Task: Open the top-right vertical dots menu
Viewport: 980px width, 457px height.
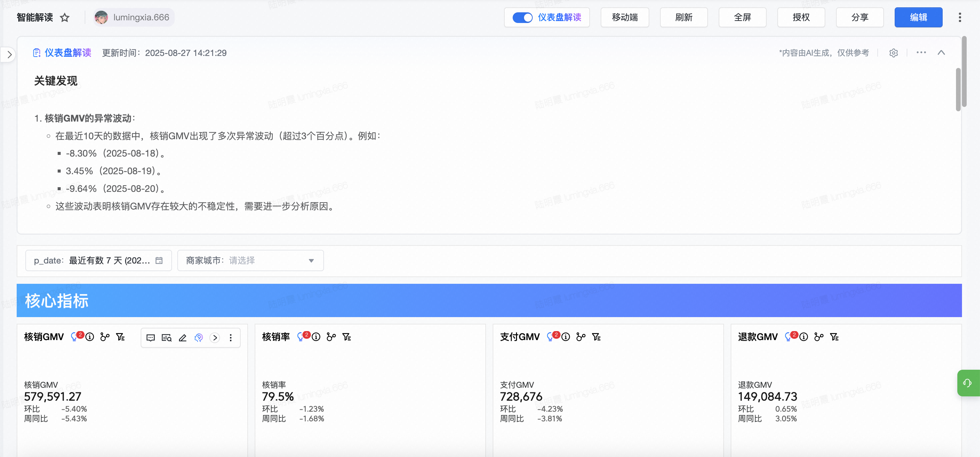Action: click(x=959, y=18)
